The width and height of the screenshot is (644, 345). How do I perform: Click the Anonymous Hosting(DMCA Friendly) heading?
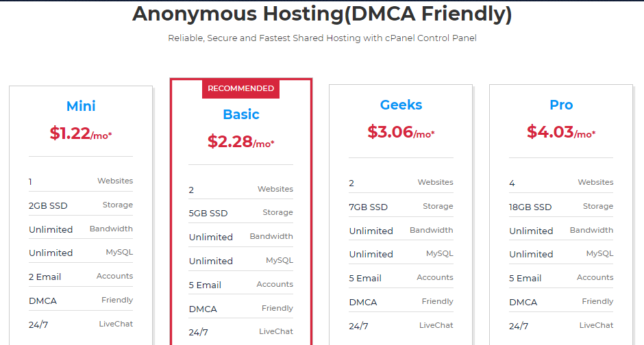322,14
